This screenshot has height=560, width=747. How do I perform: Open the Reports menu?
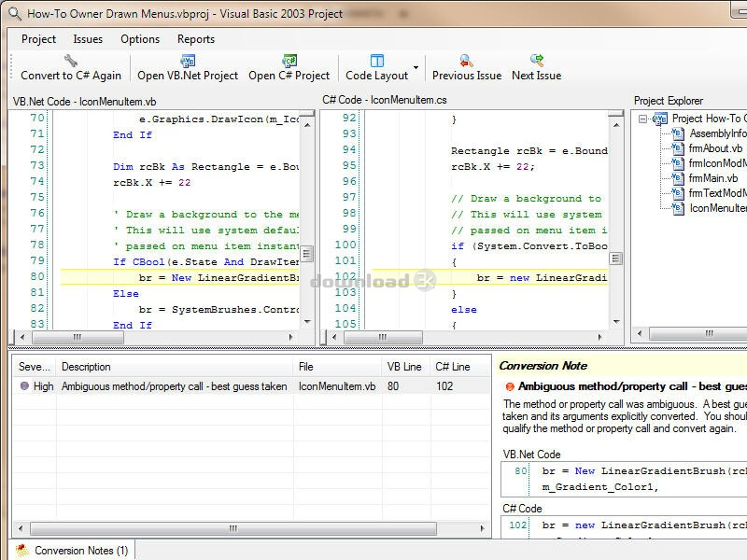click(196, 39)
